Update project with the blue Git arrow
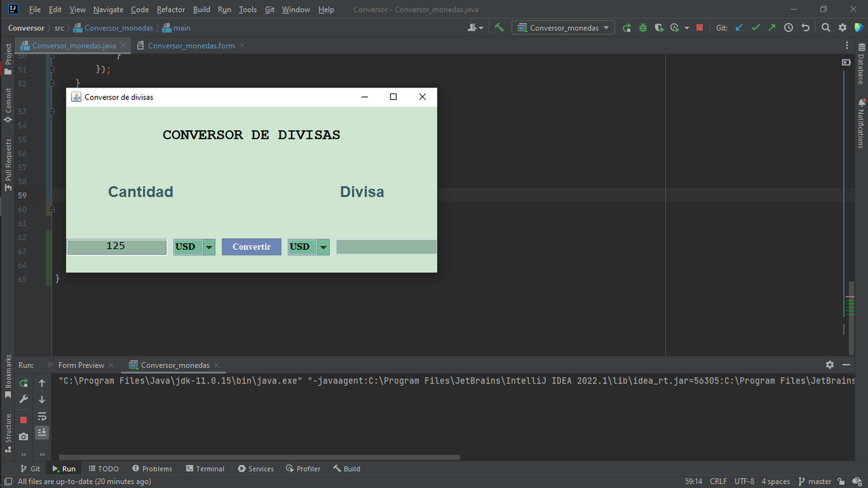Screen dimensions: 868x488 click(738, 27)
